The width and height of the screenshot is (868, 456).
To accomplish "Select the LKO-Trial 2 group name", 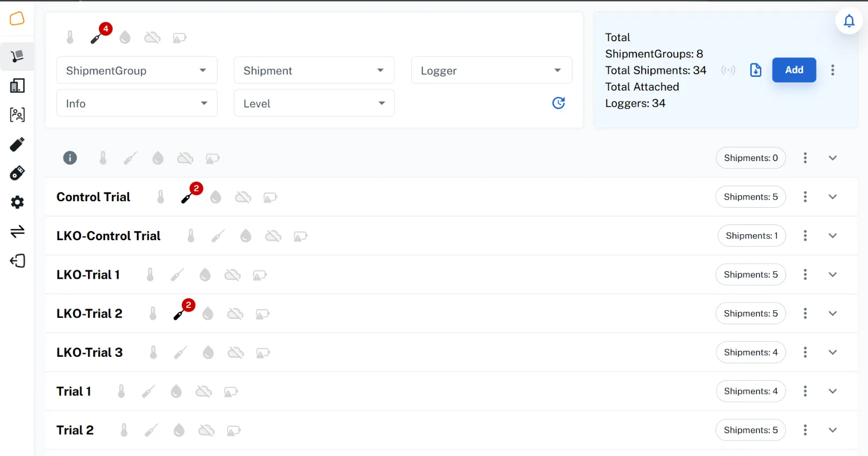I will 90,314.
